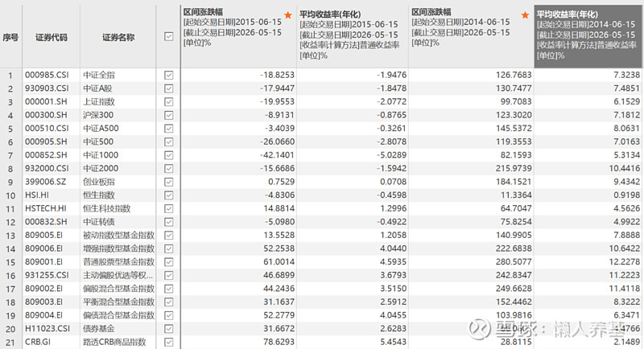Sort by the 序号 column header

click(10, 37)
